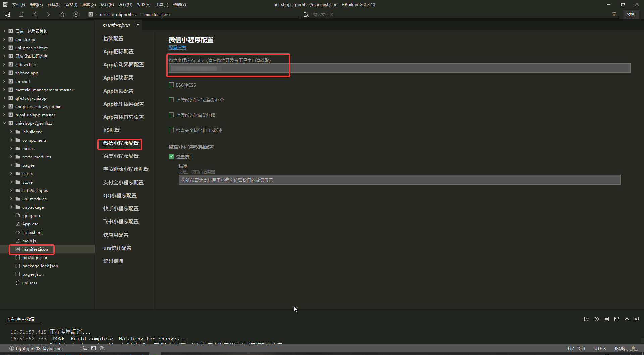
Task: Expand the pages folder
Action: (x=11, y=165)
